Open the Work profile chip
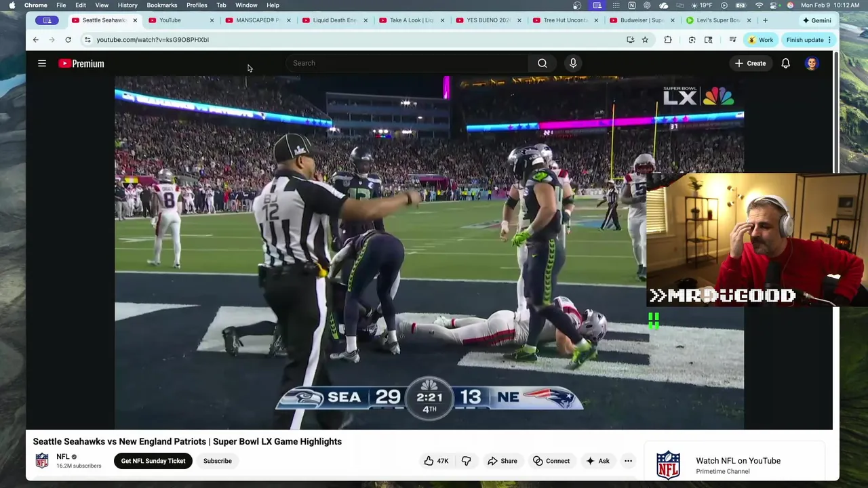This screenshot has width=868, height=488. (x=760, y=40)
